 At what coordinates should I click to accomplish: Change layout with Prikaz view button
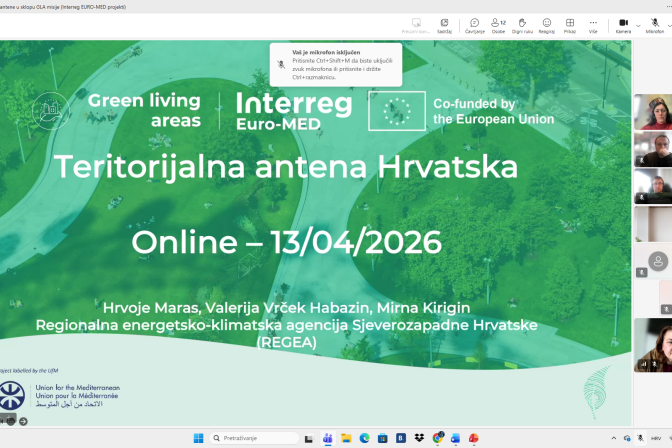click(x=570, y=26)
